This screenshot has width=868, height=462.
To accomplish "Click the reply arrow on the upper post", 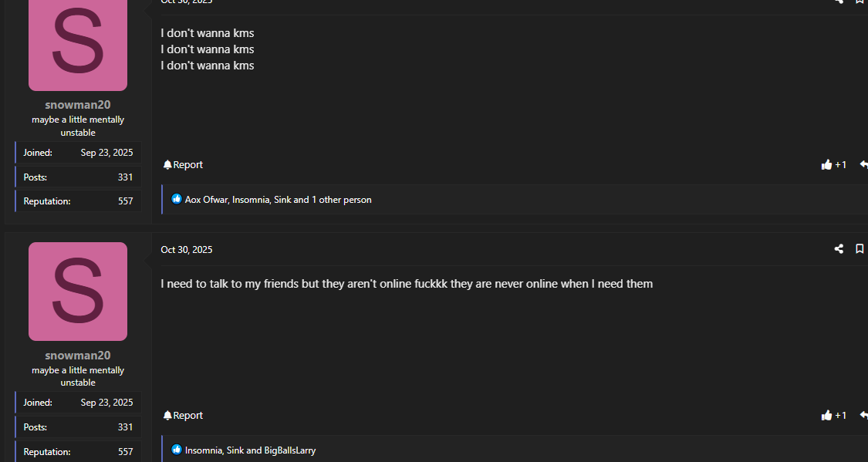I will coord(863,164).
